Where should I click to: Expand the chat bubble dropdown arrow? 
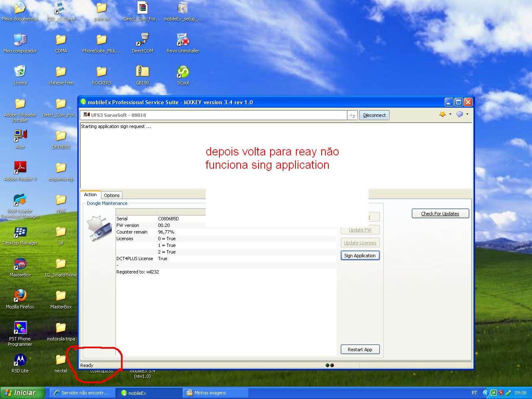tap(467, 114)
